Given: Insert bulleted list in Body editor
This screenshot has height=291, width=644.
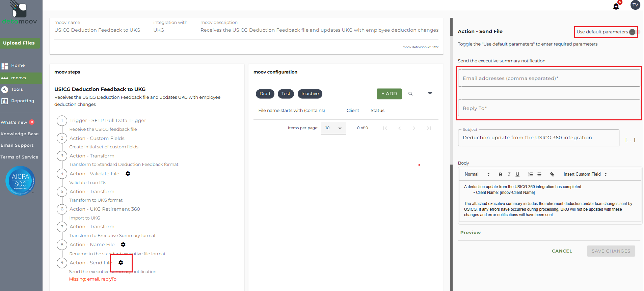Looking at the screenshot, I should point(539,174).
